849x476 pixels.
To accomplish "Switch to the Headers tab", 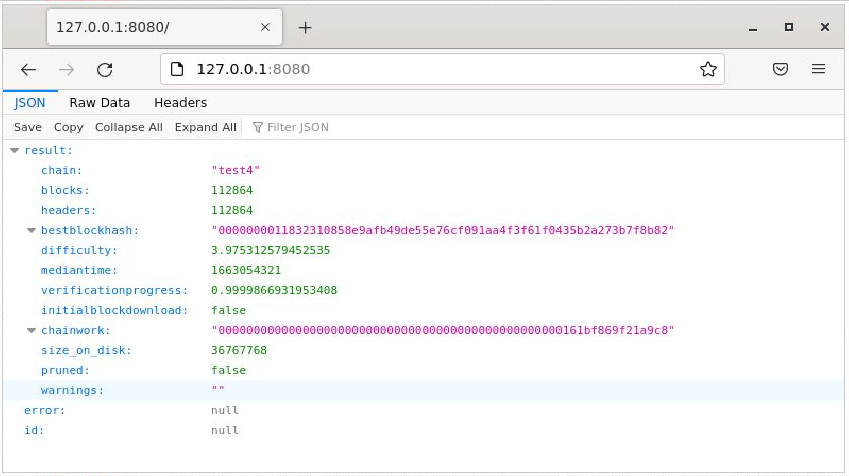I will (x=180, y=102).
